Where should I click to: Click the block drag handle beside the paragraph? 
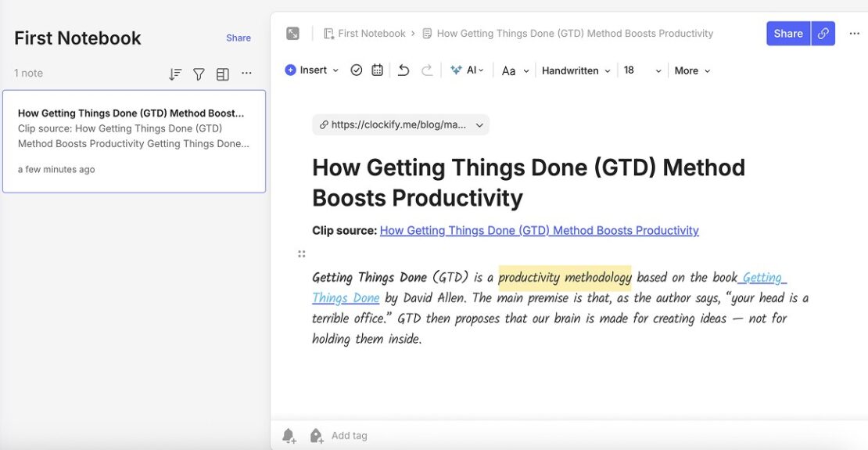[302, 254]
